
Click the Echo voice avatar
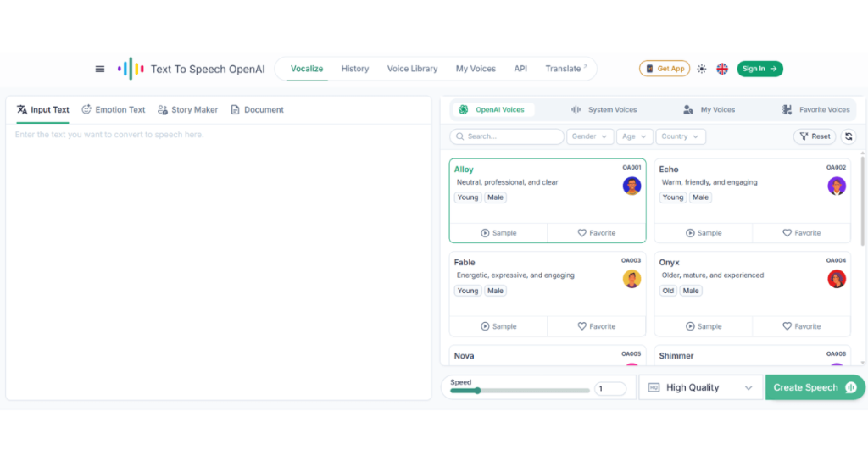tap(837, 186)
